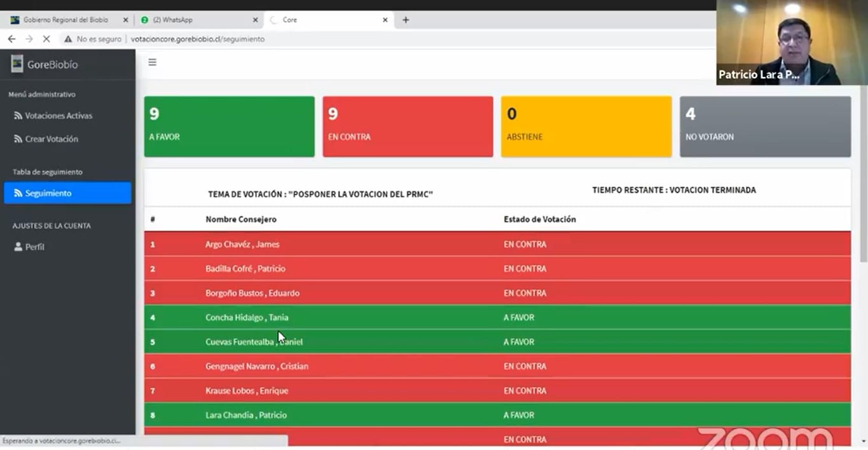The height and width of the screenshot is (450, 868).
Task: Open Crear Votación menu entry
Action: (52, 139)
